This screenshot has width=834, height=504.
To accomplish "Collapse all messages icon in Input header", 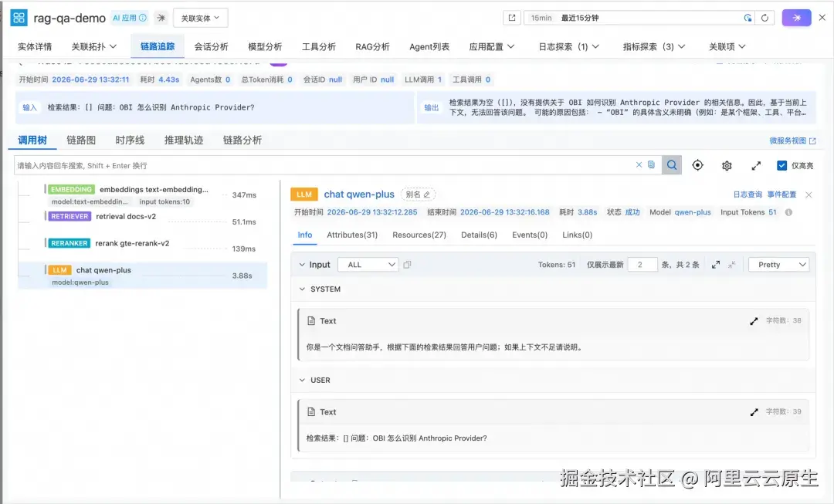I will coord(732,265).
